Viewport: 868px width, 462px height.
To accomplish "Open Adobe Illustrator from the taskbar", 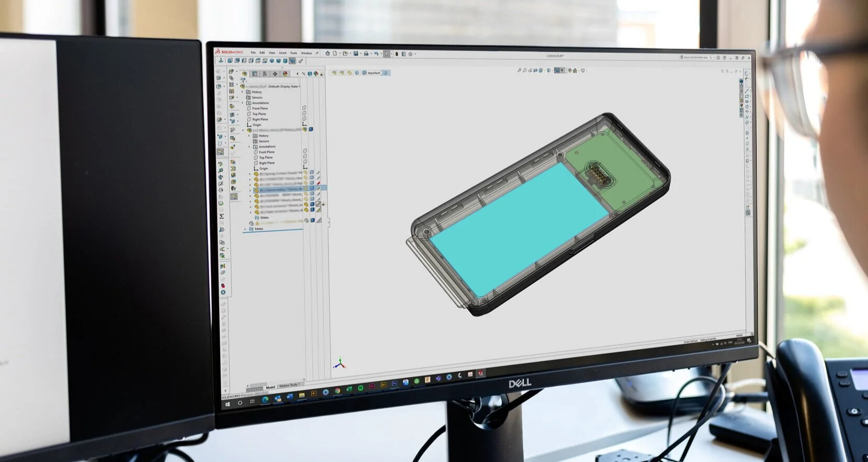I will [x=314, y=393].
